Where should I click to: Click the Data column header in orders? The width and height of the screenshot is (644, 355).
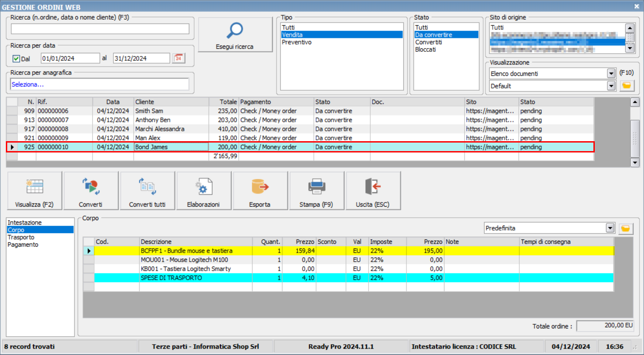(113, 102)
